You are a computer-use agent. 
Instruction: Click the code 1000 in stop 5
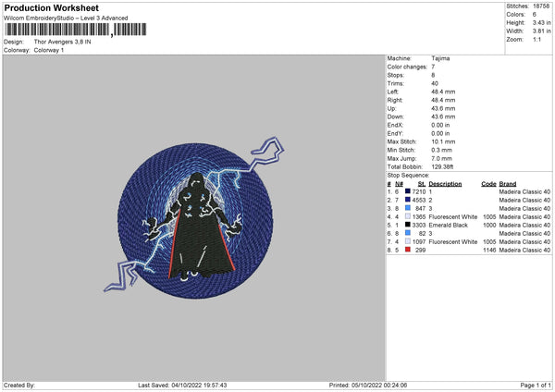pos(489,226)
